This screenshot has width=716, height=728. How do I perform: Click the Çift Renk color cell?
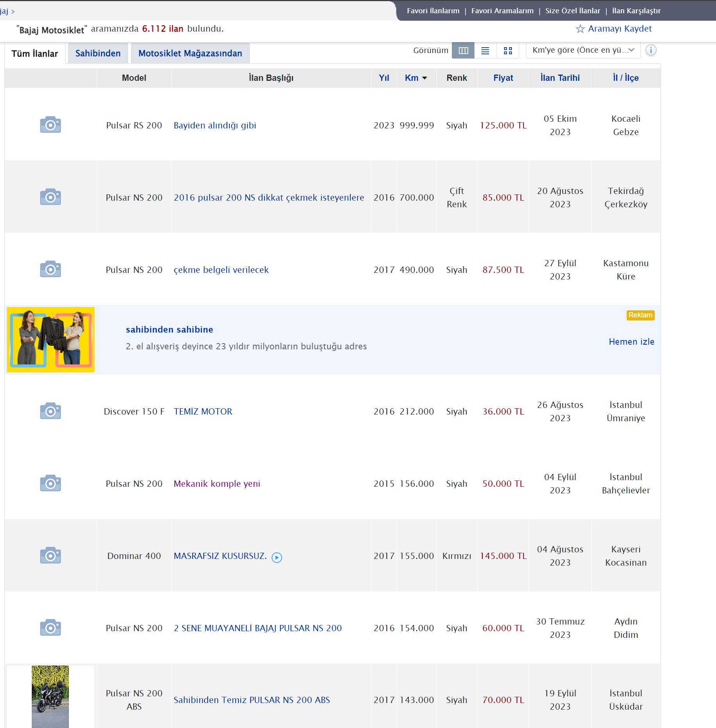click(457, 198)
